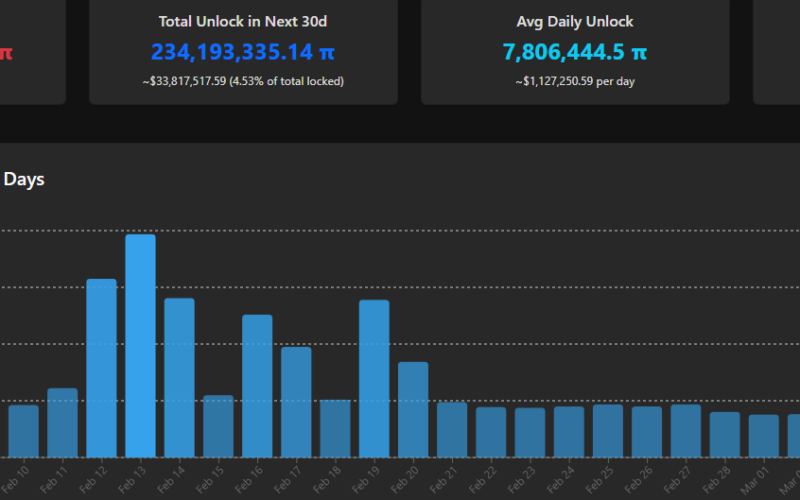The image size is (800, 500).
Task: Click the Feb 14 bar
Action: pyautogui.click(x=179, y=377)
